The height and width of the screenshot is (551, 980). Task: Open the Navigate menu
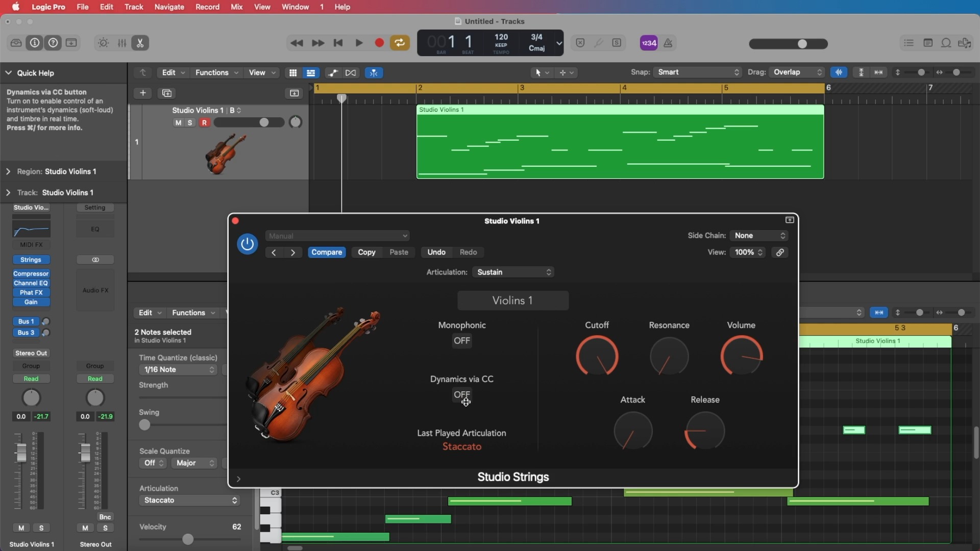coord(169,7)
